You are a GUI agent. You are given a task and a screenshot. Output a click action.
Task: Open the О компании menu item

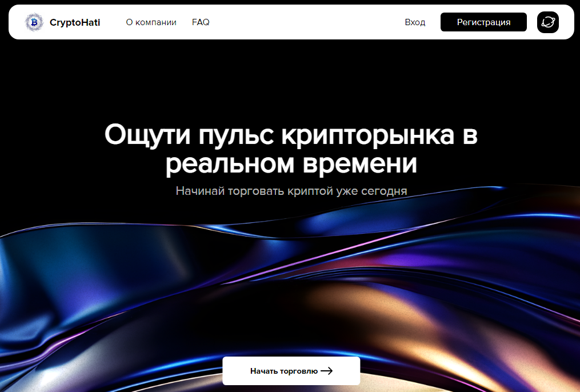tap(151, 22)
